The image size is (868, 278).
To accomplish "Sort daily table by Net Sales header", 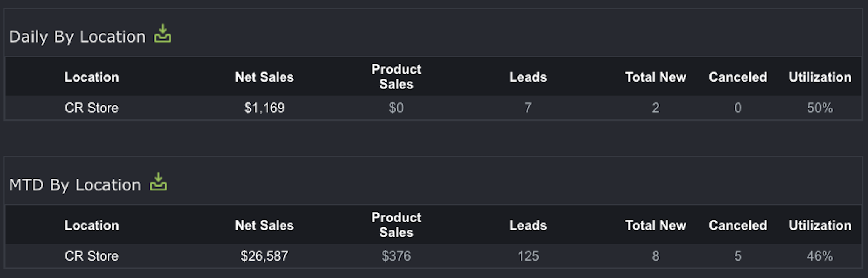I will click(264, 77).
